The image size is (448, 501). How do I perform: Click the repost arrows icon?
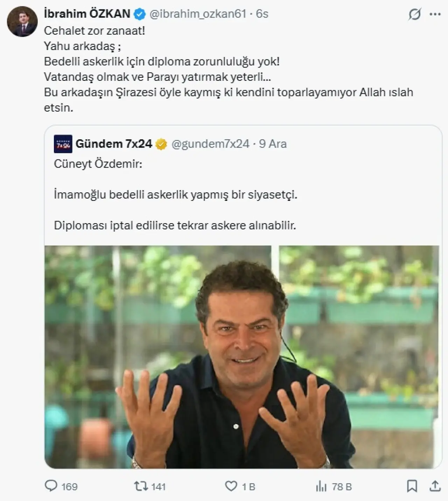(141, 486)
